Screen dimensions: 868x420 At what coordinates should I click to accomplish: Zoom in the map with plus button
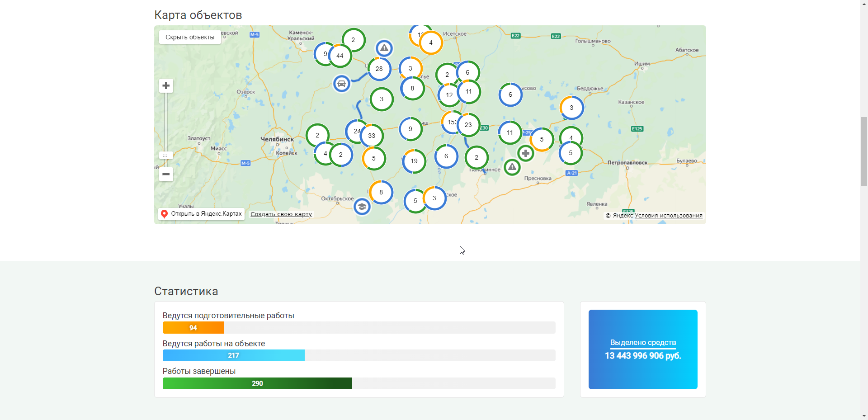166,85
